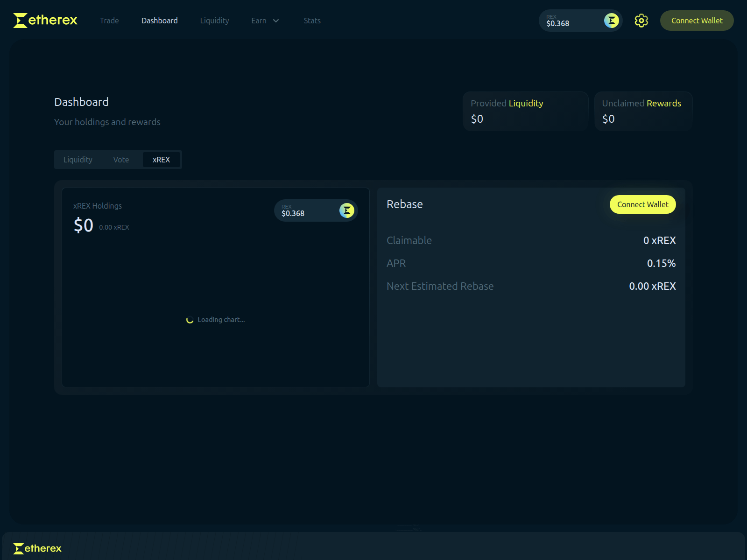Click the REX token icon in the xREX Holdings card
This screenshot has height=560, width=747.
[x=346, y=210]
